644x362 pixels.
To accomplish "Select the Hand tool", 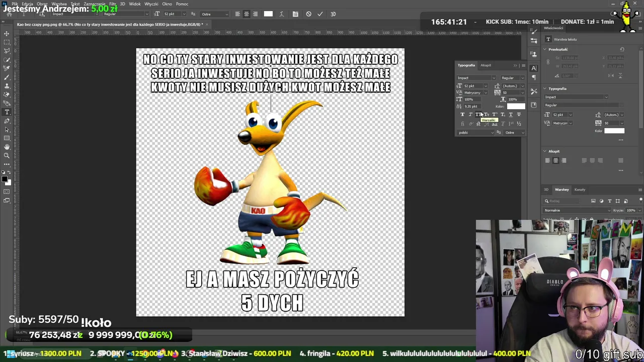I will tap(7, 147).
